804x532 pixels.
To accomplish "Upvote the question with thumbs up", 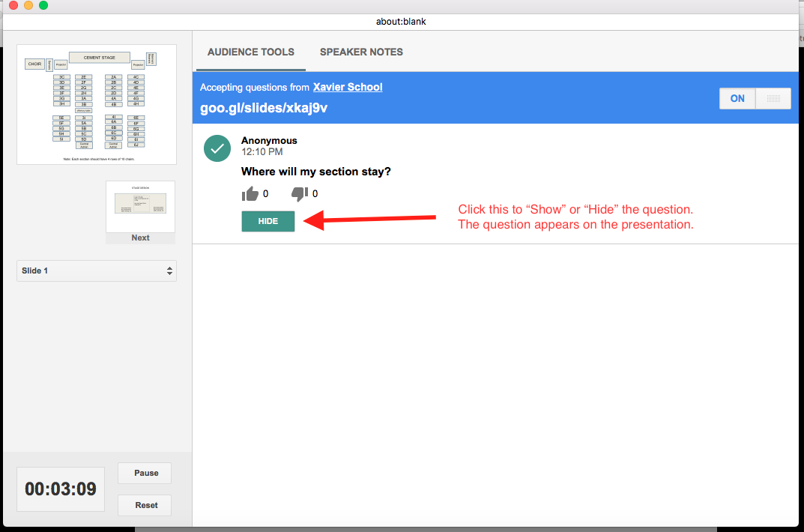I will point(250,194).
